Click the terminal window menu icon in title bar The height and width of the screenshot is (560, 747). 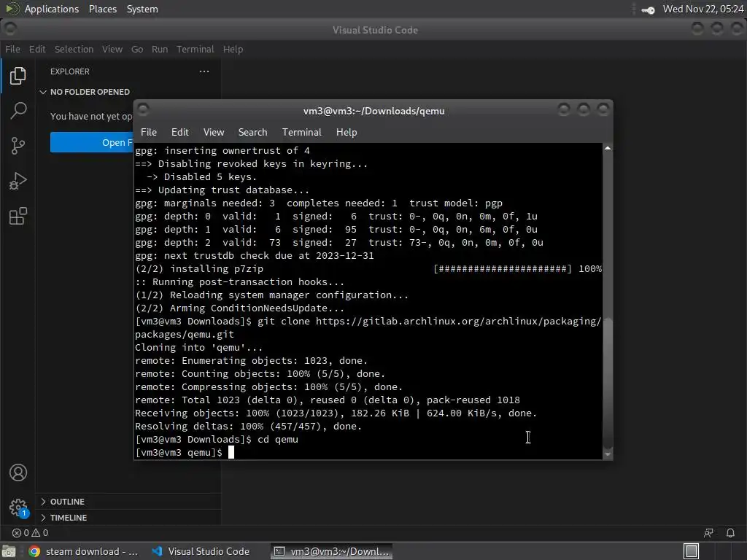tap(144, 109)
